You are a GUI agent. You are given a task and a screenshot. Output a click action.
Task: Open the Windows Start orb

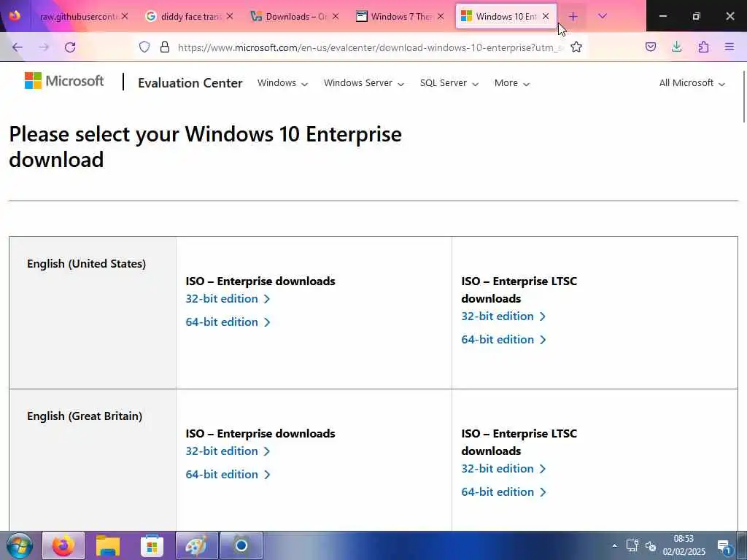[19, 545]
